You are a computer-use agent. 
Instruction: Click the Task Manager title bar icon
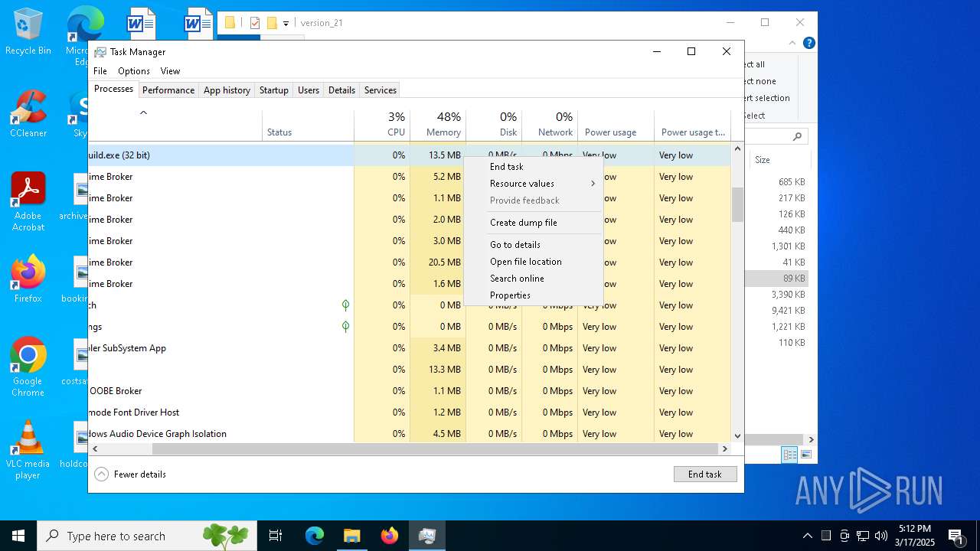pos(100,52)
